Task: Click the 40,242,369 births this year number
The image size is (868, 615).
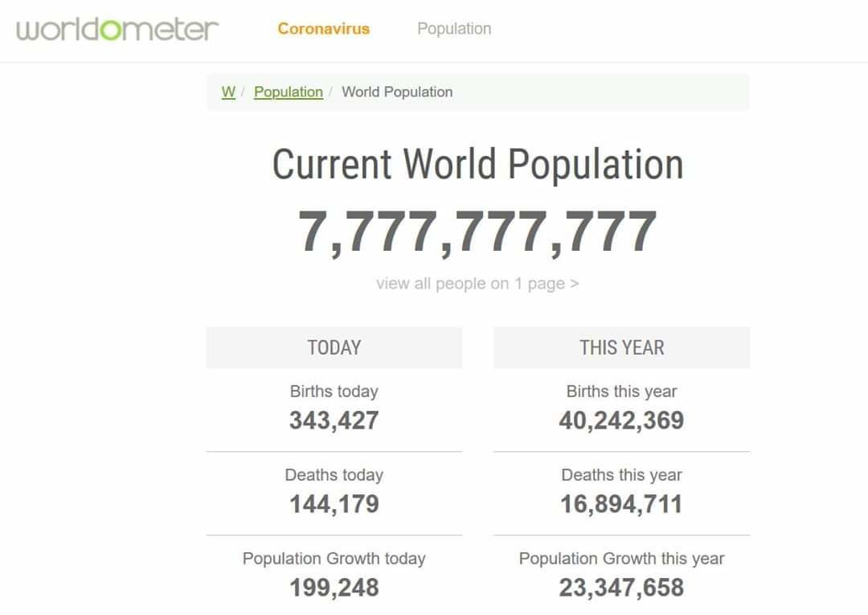Action: click(621, 420)
